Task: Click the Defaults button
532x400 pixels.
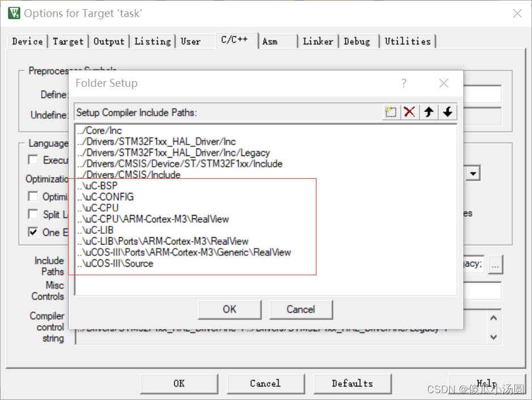Action: tap(353, 384)
